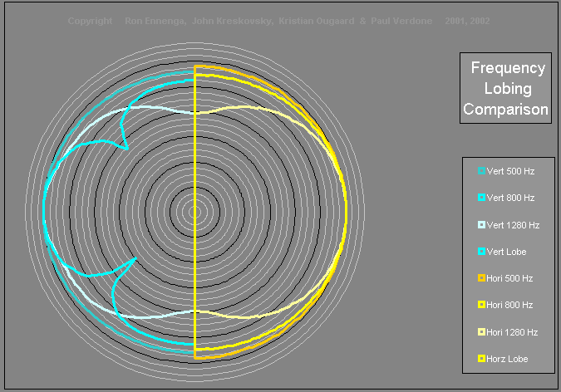Select the 'Hori 800 Hz' legend label
Screen dimensions: 561x392
pyautogui.click(x=509, y=305)
